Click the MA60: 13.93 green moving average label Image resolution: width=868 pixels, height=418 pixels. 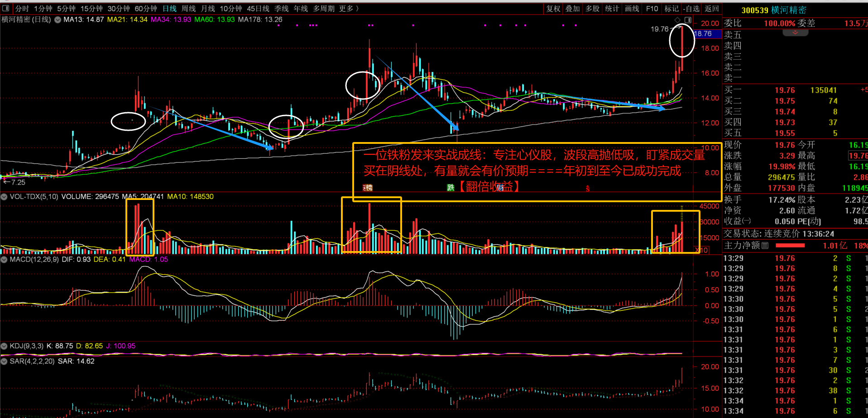[x=215, y=19]
